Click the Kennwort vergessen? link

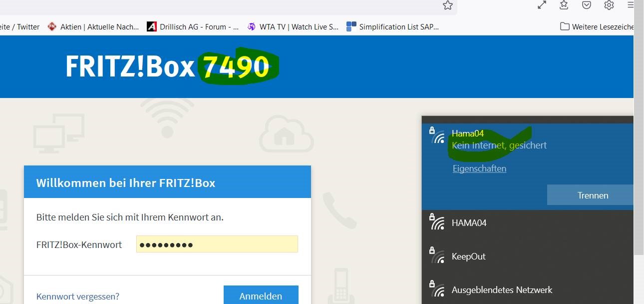pos(78,296)
